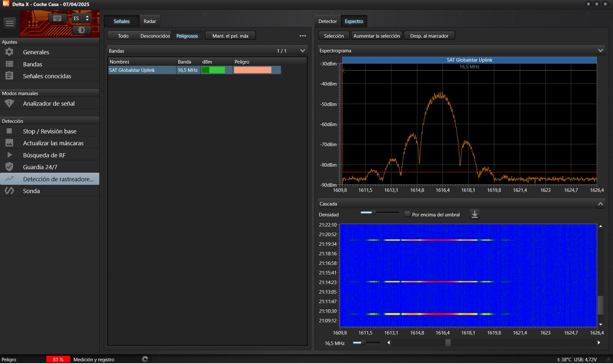Click Desp. al marcador button
This screenshot has width=613, height=364.
pos(429,36)
